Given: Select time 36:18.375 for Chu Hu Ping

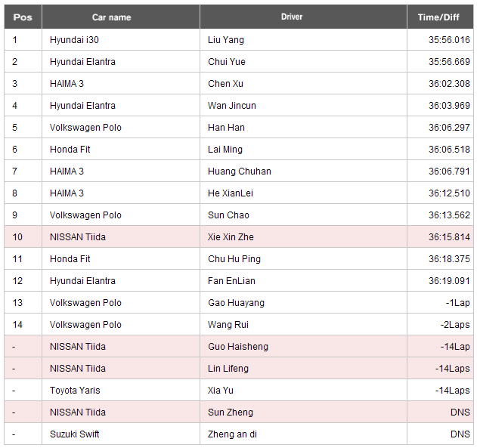Looking at the screenshot, I should (x=449, y=258).
